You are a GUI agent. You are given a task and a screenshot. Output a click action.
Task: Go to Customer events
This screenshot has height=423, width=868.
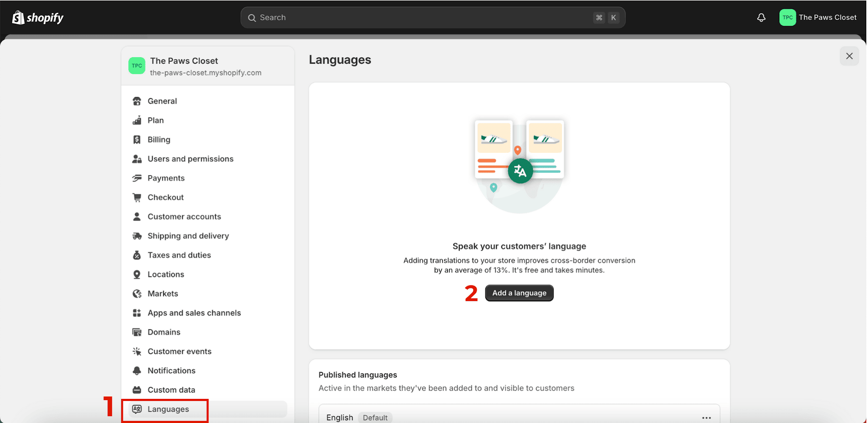tap(208, 351)
